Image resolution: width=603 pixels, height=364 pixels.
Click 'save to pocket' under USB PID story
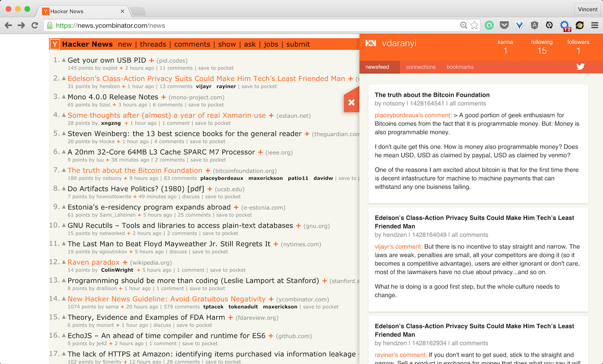(x=216, y=68)
